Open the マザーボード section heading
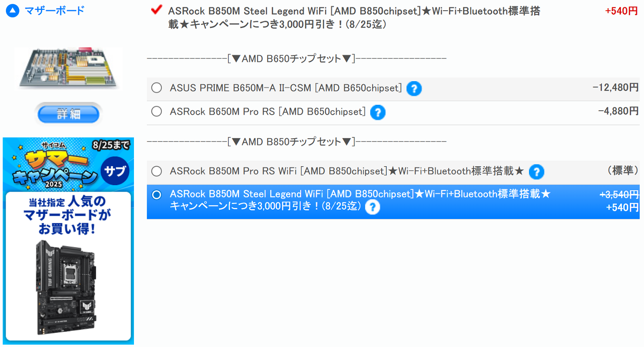 (54, 11)
